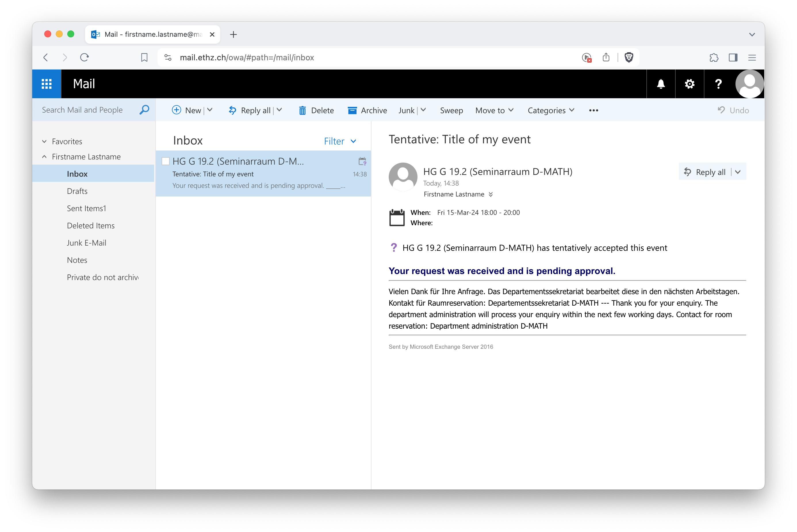797x532 pixels.
Task: Select the Inbox folder
Action: [93, 174]
